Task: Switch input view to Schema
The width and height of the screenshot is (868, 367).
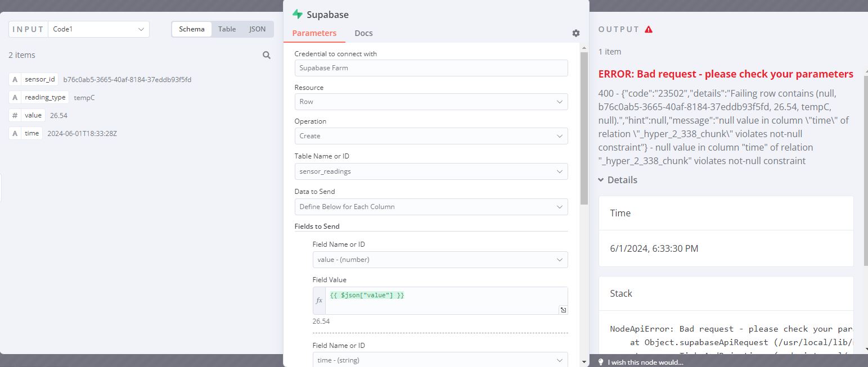Action: [x=192, y=29]
